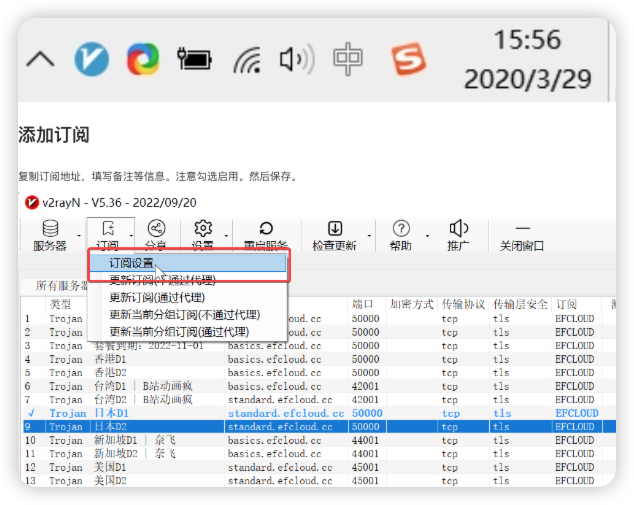
Task: Open v2rayN tray icon
Action: [92, 59]
